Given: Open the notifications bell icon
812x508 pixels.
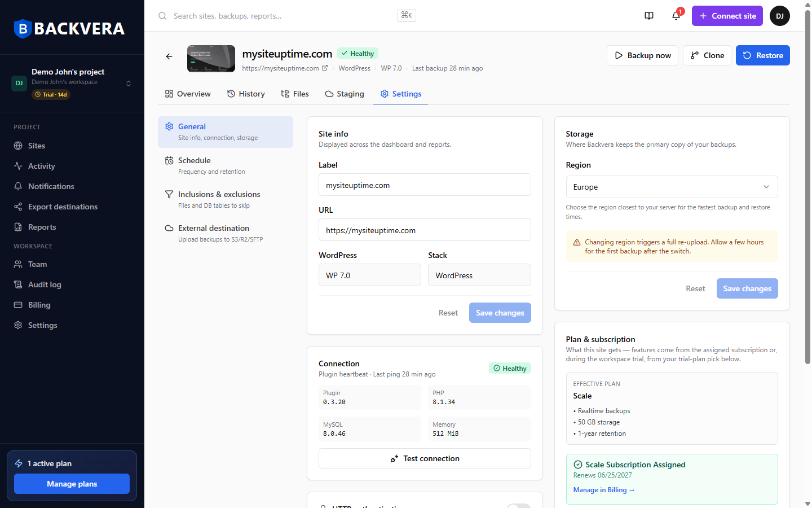Looking at the screenshot, I should 676,16.
